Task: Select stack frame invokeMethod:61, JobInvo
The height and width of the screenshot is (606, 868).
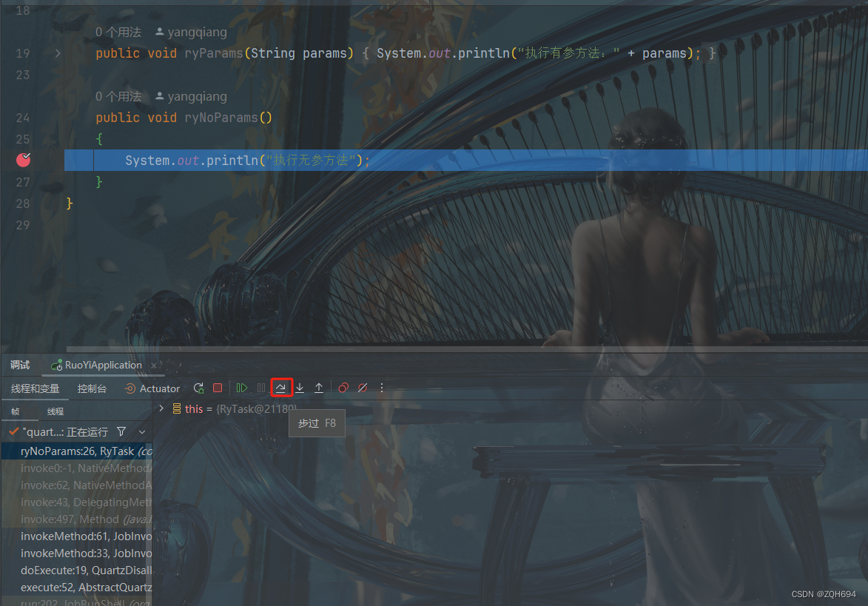Action: [77, 536]
